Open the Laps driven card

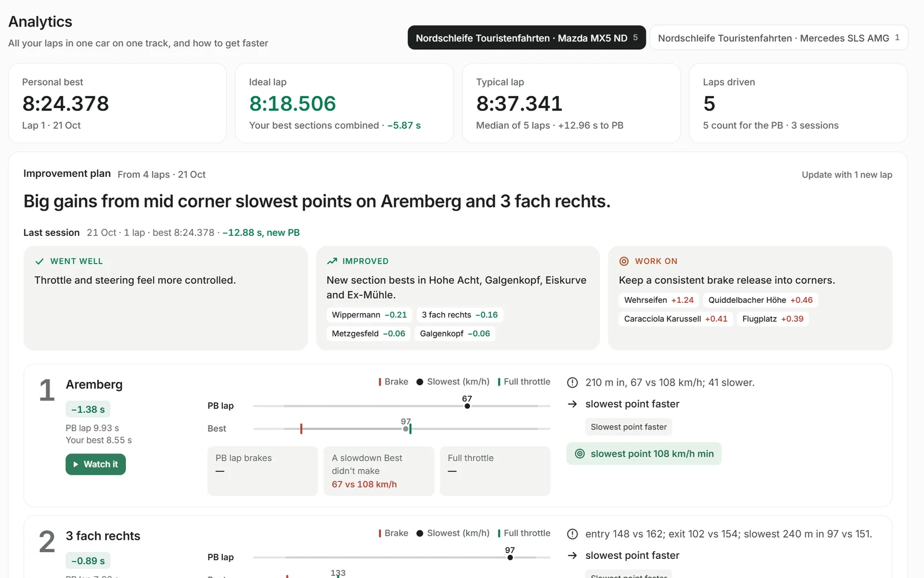click(x=798, y=103)
